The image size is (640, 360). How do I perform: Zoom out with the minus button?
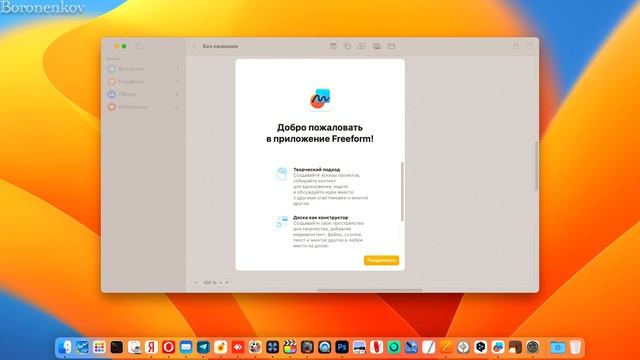click(196, 282)
